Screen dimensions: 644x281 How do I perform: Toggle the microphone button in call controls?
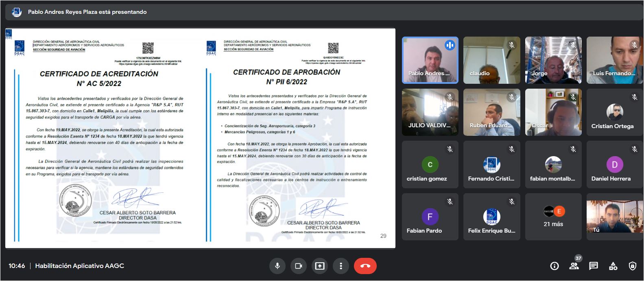pos(277,266)
